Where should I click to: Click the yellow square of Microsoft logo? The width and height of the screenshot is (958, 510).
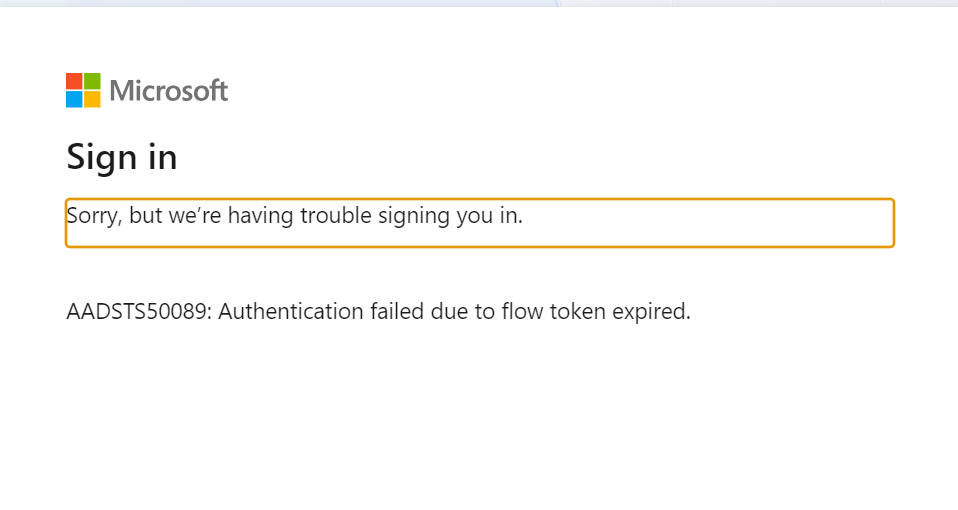[92, 99]
